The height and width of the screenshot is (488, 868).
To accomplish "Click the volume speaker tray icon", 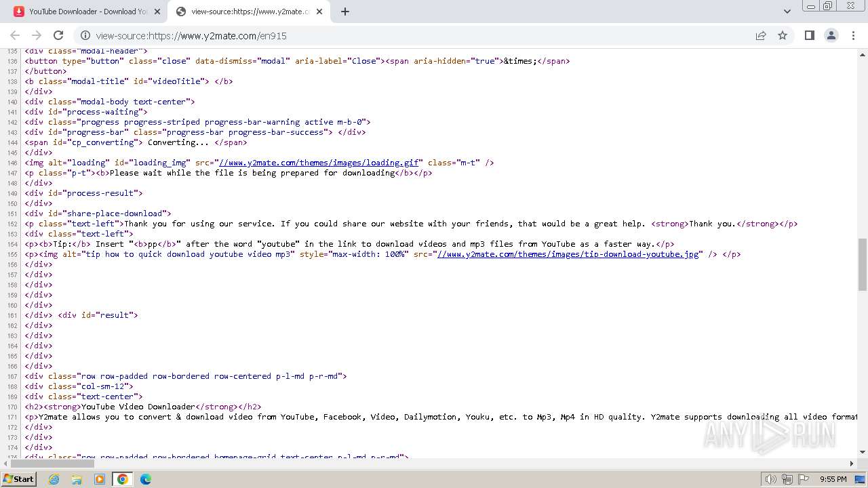I will [771, 479].
